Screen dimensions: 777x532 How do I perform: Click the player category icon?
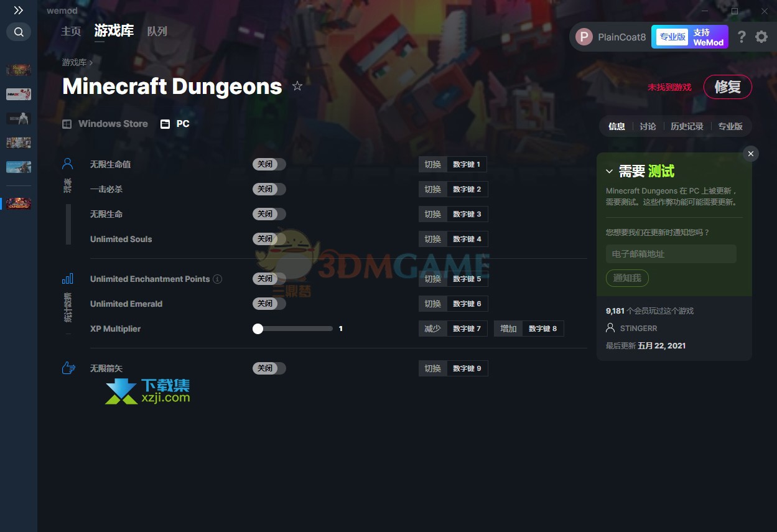point(68,164)
